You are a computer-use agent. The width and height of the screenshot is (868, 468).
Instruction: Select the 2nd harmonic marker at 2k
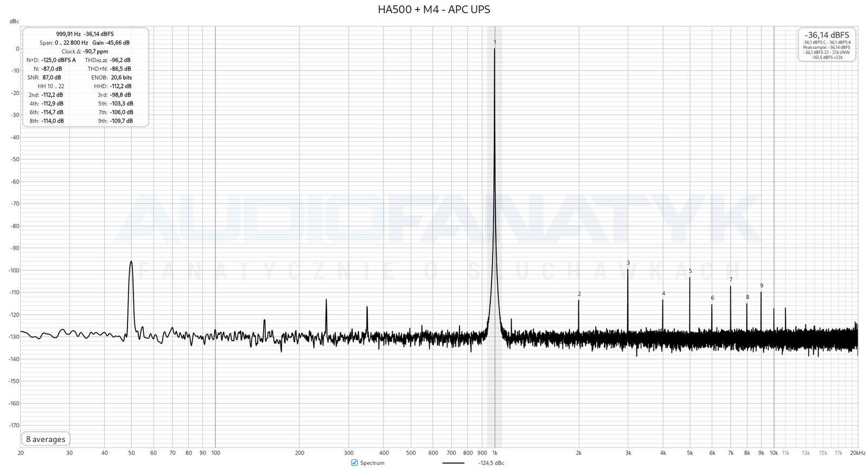[579, 294]
